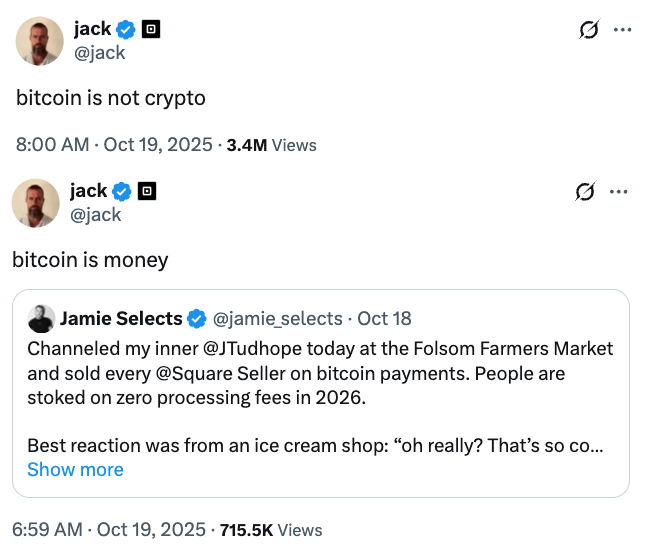This screenshot has height=553, width=663.
Task: Click the @jamie_selects handle
Action: point(276,319)
